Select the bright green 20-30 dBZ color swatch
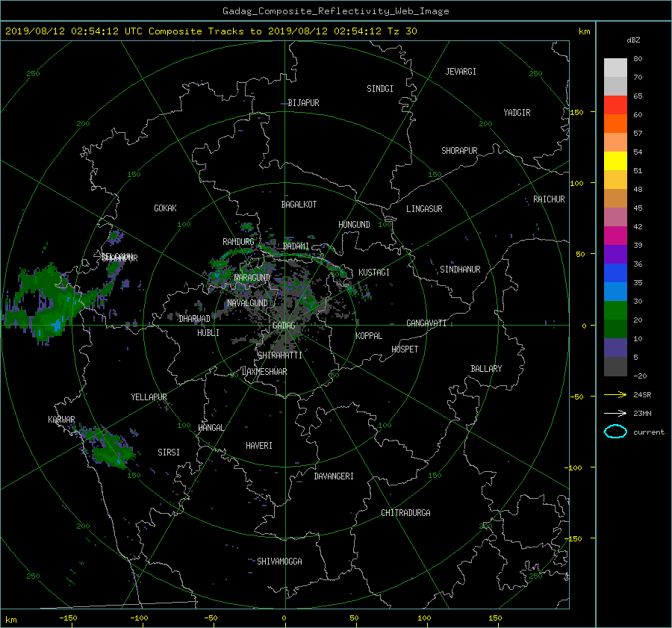 click(615, 311)
